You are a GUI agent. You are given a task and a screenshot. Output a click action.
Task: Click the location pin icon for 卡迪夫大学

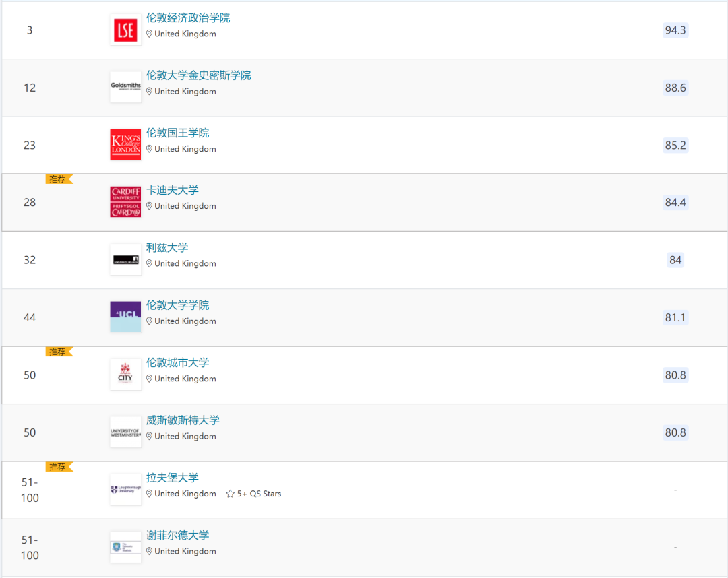point(149,206)
